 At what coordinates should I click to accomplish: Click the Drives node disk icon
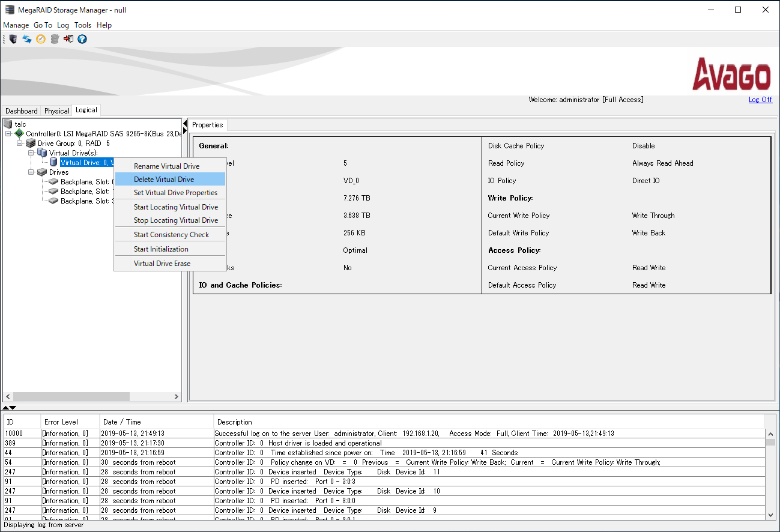(42, 172)
